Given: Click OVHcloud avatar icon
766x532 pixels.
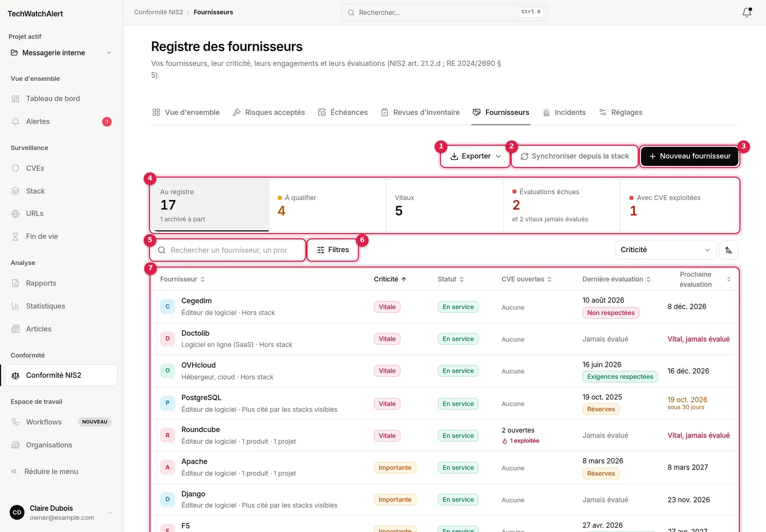Looking at the screenshot, I should coord(168,370).
